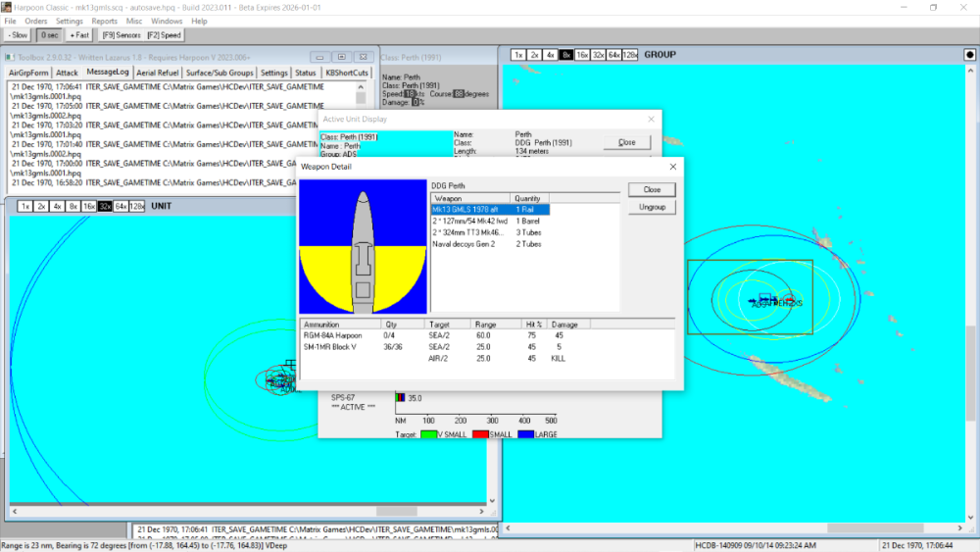Set Unit map zoom to 16x

(89, 206)
